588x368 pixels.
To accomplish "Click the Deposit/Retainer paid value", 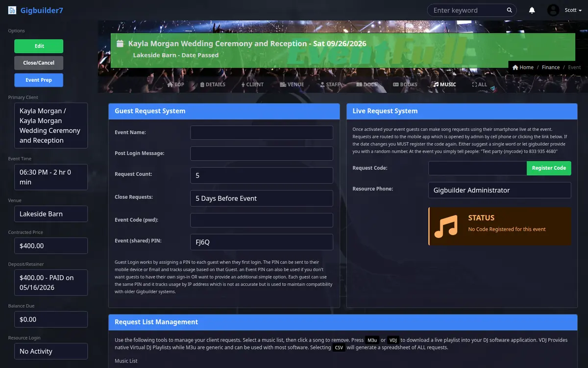I will [51, 283].
